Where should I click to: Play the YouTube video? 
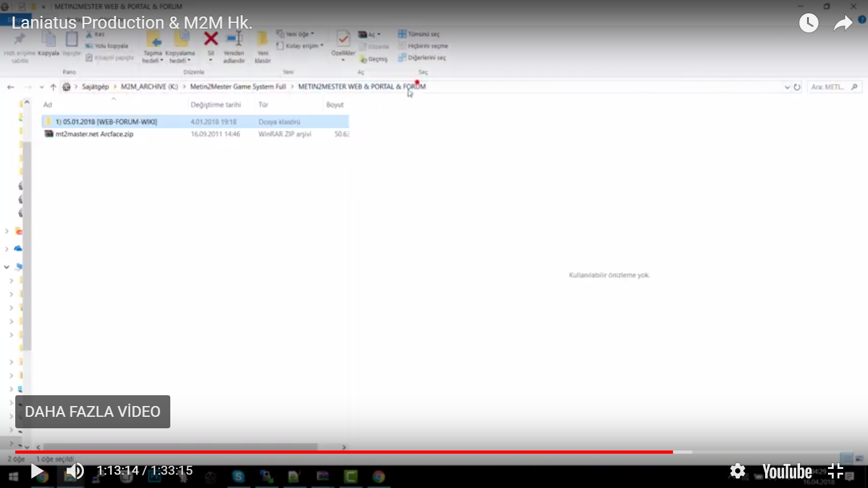coord(37,471)
